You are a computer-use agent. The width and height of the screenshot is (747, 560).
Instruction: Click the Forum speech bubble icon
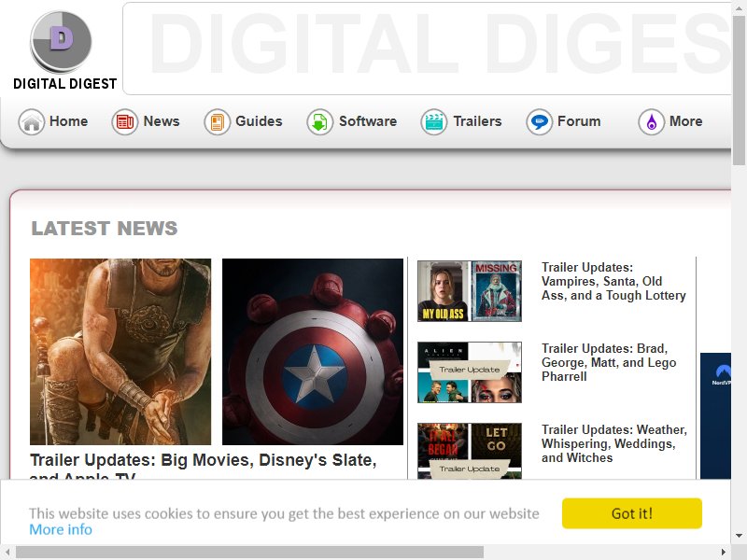540,122
